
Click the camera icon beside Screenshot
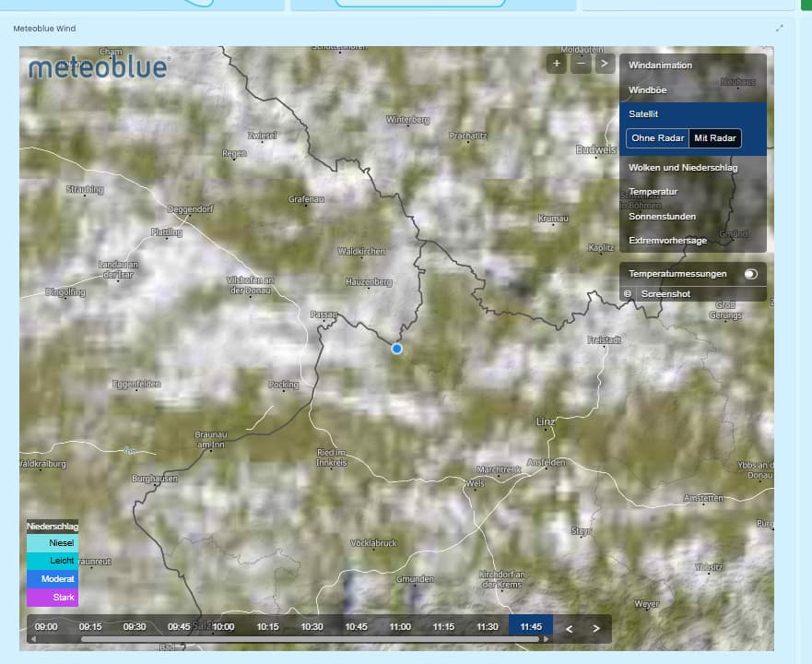629,294
